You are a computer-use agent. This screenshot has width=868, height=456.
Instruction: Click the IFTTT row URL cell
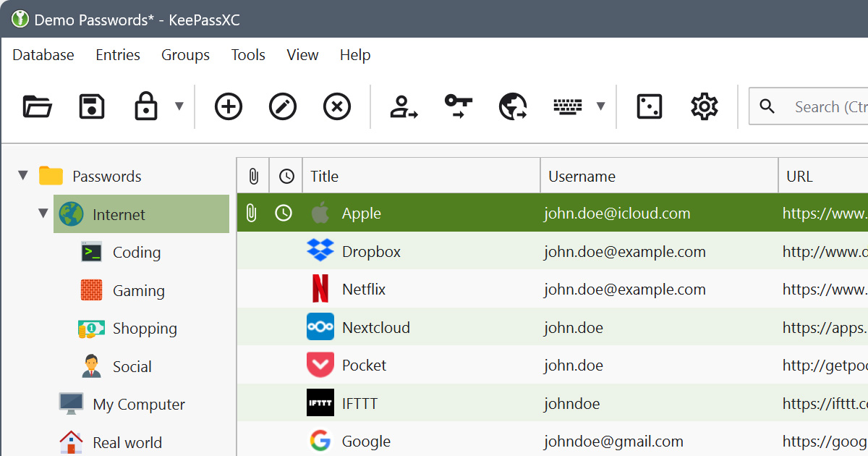click(x=823, y=403)
